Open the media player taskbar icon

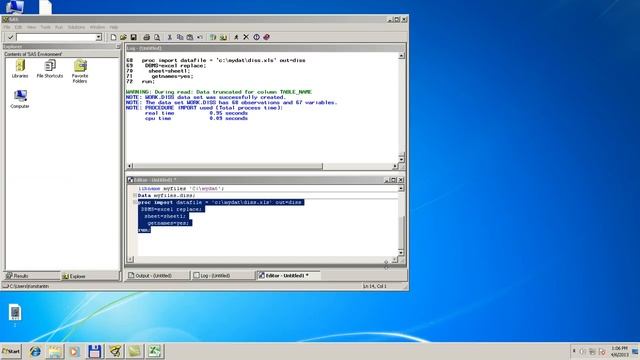click(74, 351)
